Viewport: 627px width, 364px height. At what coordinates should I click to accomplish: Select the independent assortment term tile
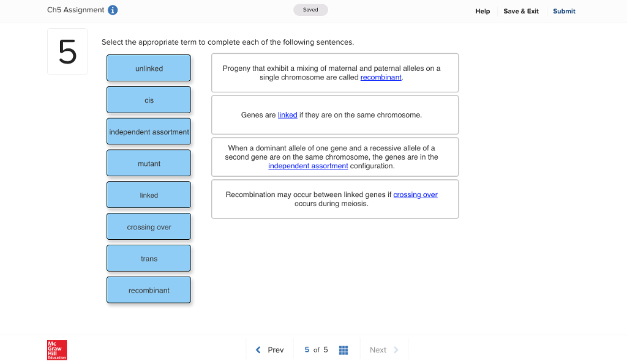149,132
